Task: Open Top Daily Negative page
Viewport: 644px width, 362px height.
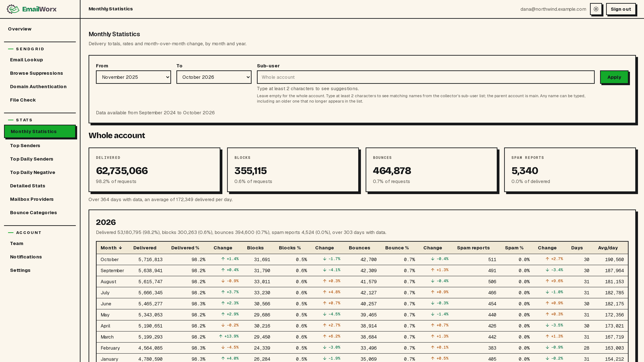Action: click(33, 172)
